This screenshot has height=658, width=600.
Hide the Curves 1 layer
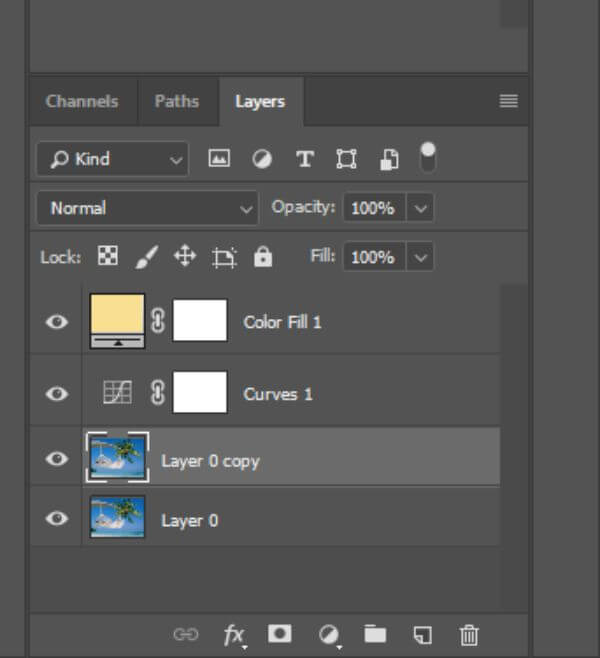(57, 394)
